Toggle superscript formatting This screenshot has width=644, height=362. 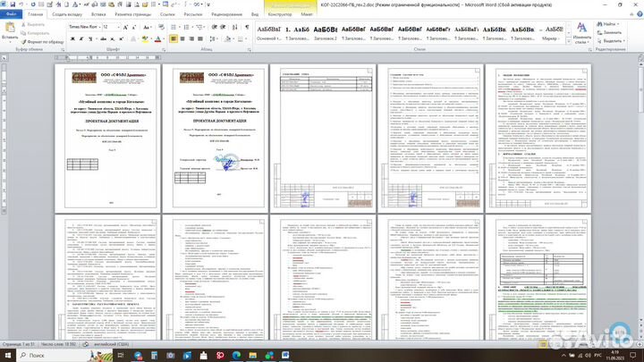click(121, 39)
